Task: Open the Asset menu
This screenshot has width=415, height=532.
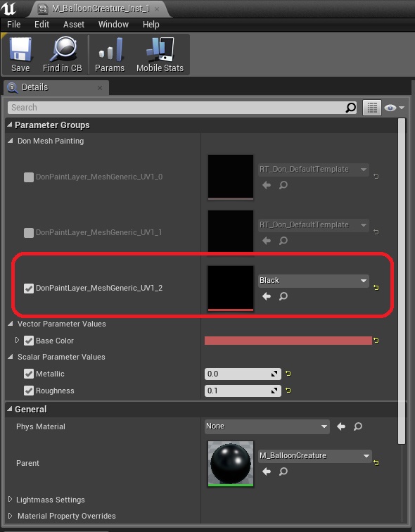Action: coord(74,25)
